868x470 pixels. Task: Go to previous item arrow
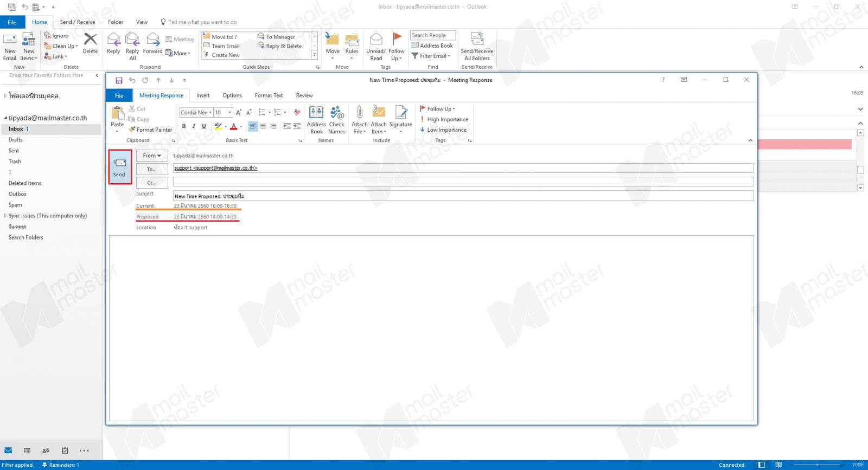coord(158,80)
